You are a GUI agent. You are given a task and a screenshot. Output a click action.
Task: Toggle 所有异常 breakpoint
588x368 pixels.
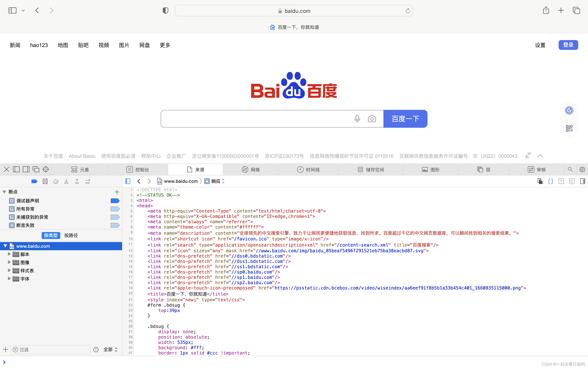[x=115, y=209]
